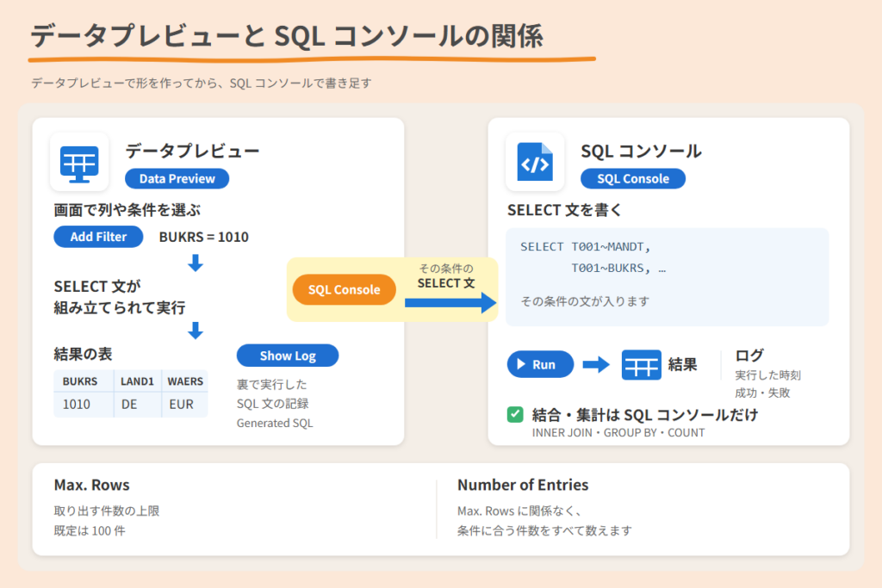This screenshot has width=882, height=588.
Task: Click the 画面で列や条件を選ぶ heading
Action: 127,210
